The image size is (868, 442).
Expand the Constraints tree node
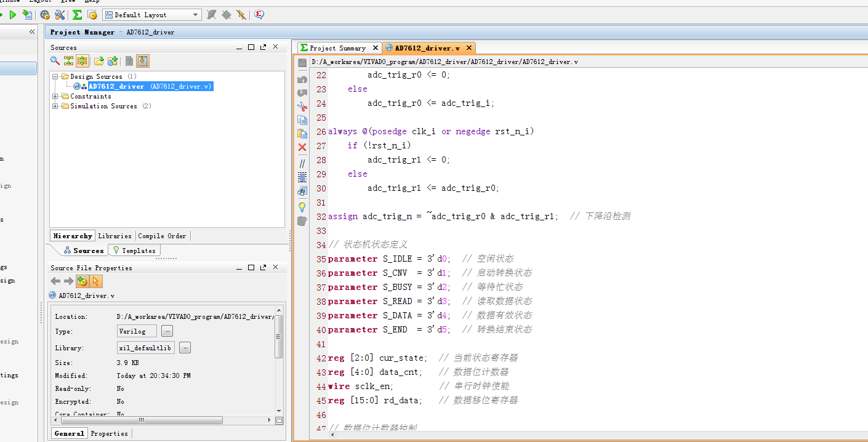tap(55, 96)
